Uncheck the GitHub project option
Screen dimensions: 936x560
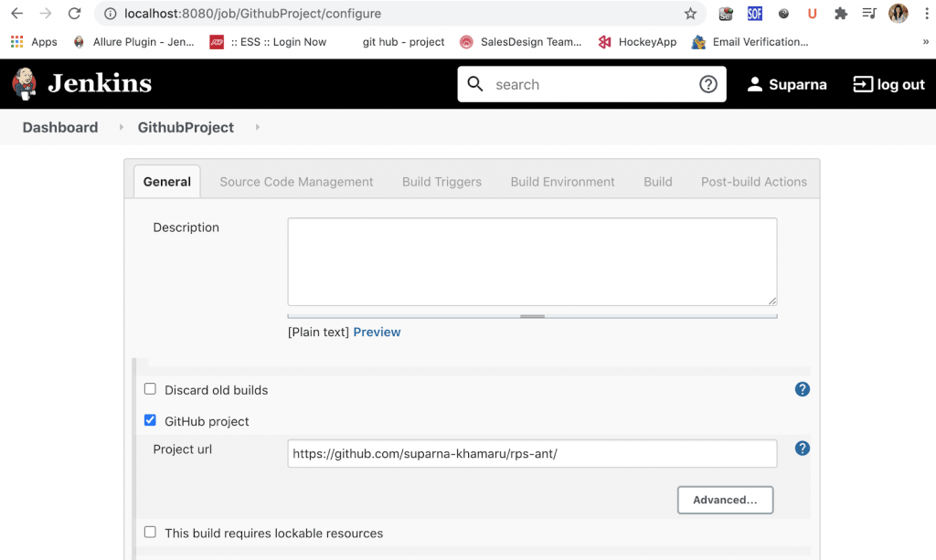coord(150,420)
